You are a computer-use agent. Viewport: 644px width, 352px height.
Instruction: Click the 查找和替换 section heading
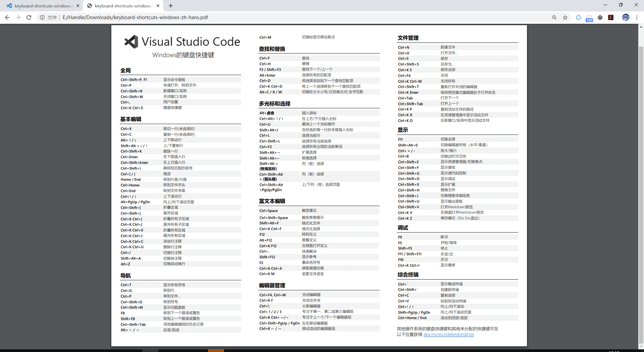(x=272, y=49)
